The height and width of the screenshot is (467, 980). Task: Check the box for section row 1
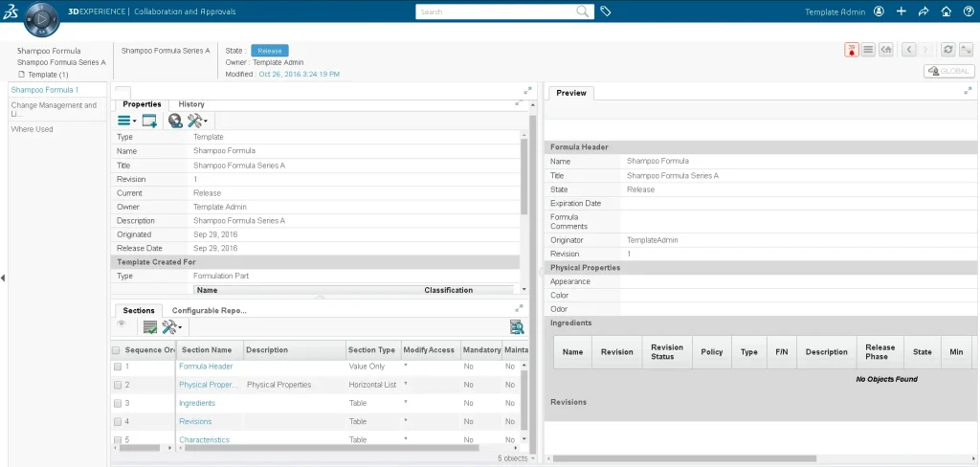(x=118, y=367)
